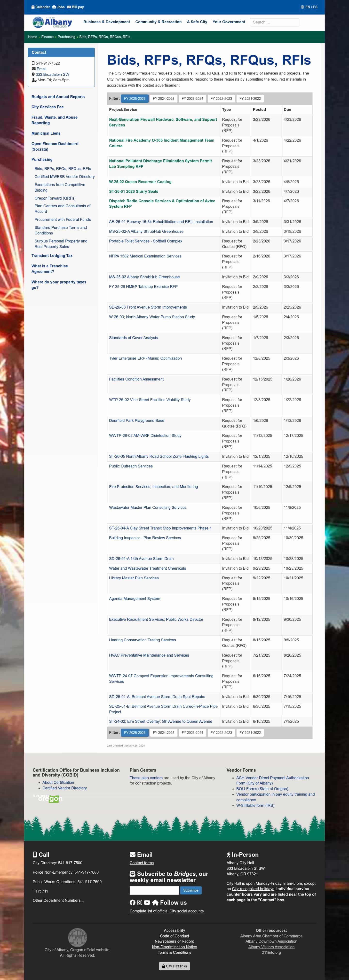The height and width of the screenshot is (980, 349).
Task: Select top FY 2021-2022 filter
Action: tap(250, 99)
